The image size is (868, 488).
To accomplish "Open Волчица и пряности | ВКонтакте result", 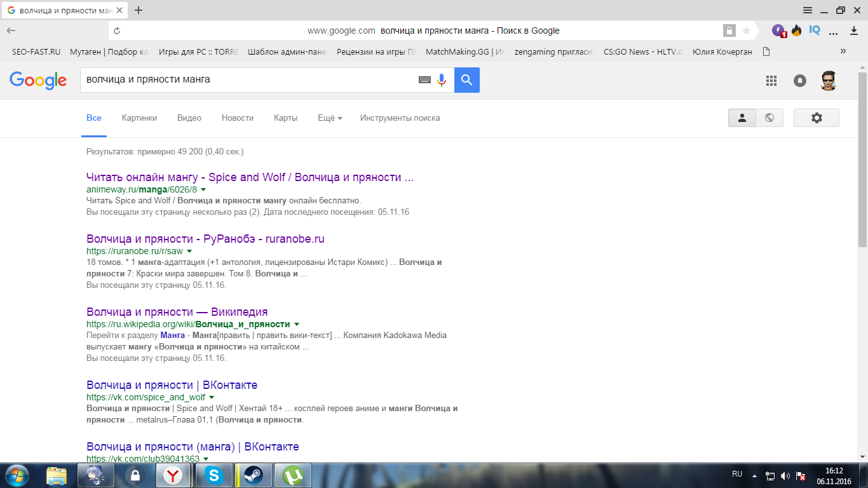I will point(172,385).
